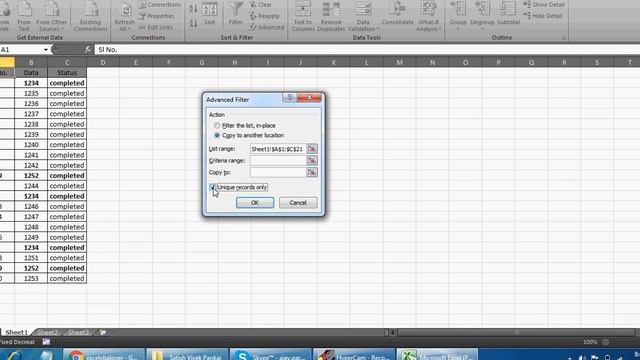
Task: Open Existing Connections
Action: pos(90,16)
